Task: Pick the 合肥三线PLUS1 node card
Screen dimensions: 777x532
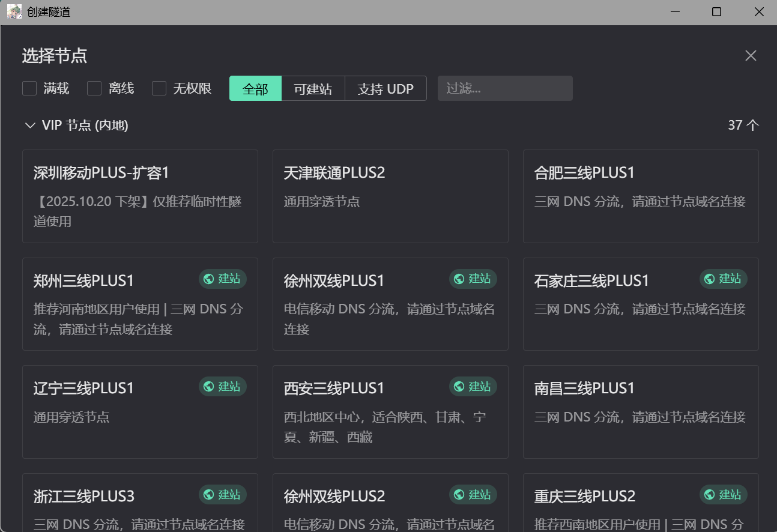Action: (x=641, y=196)
